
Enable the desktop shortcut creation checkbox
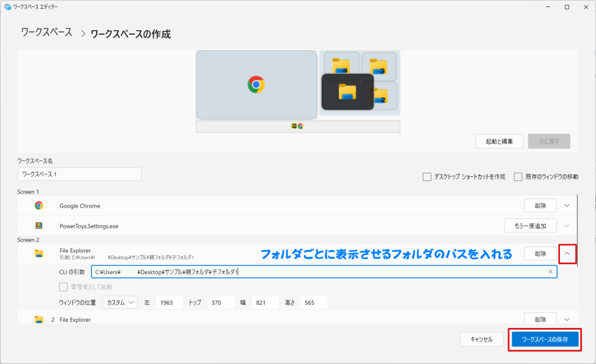click(x=427, y=177)
